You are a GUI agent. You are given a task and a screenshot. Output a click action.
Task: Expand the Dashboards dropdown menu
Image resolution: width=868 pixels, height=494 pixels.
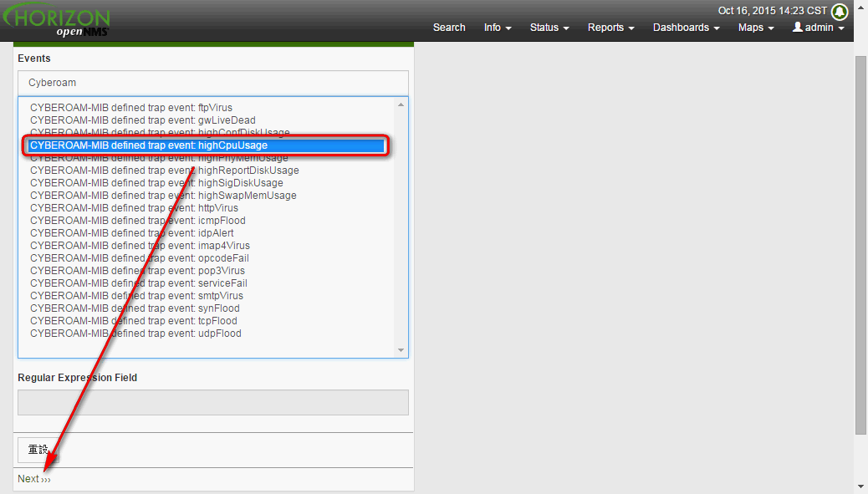(x=687, y=27)
